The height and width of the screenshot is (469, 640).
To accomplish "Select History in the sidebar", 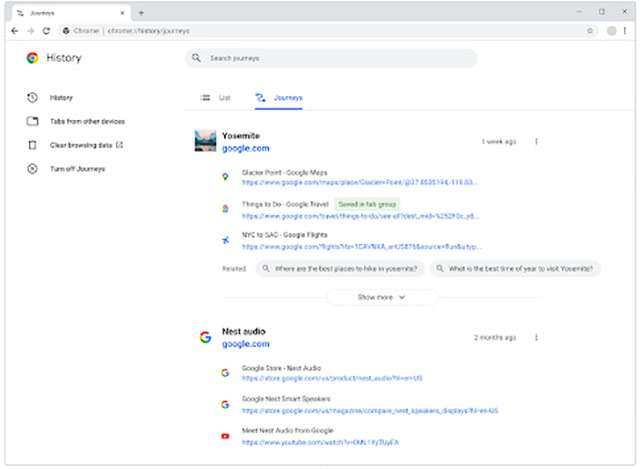I will click(x=61, y=98).
